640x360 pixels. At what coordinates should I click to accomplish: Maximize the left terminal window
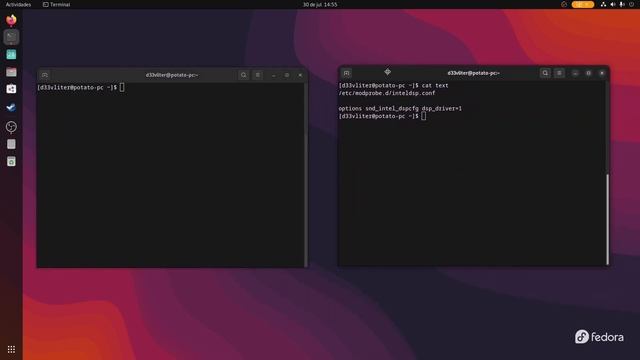coord(287,75)
